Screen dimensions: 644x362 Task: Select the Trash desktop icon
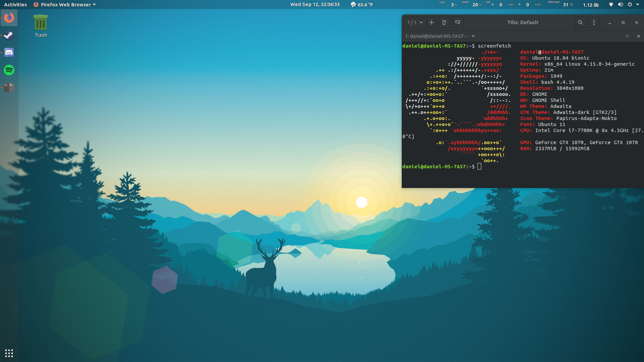pos(41,26)
